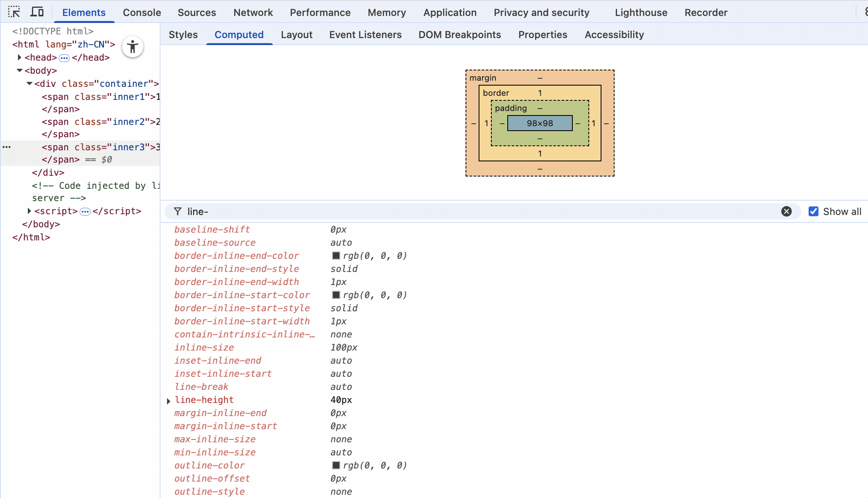Click the three-dot menu beside inner3 span
Screen dimensions: 868x498
click(x=7, y=147)
